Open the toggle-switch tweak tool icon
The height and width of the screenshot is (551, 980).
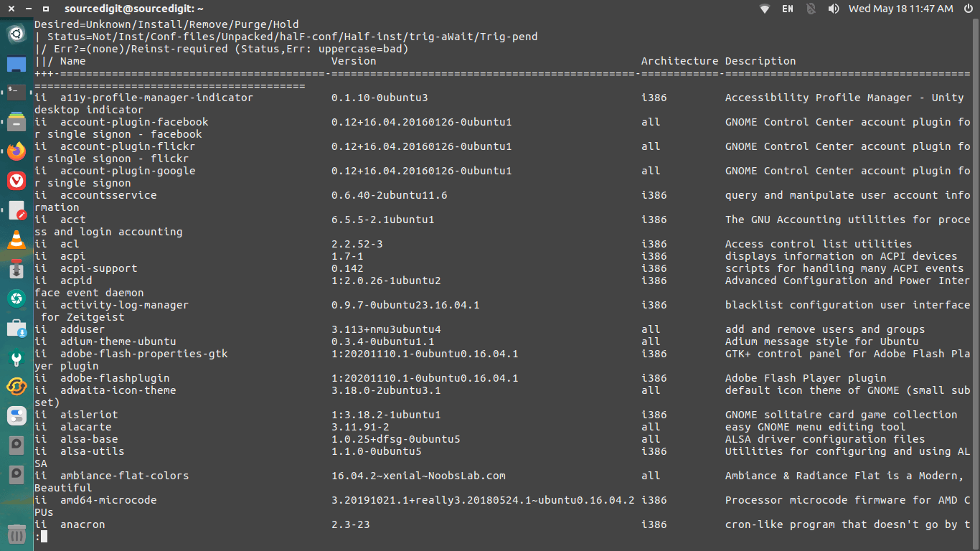(x=17, y=416)
